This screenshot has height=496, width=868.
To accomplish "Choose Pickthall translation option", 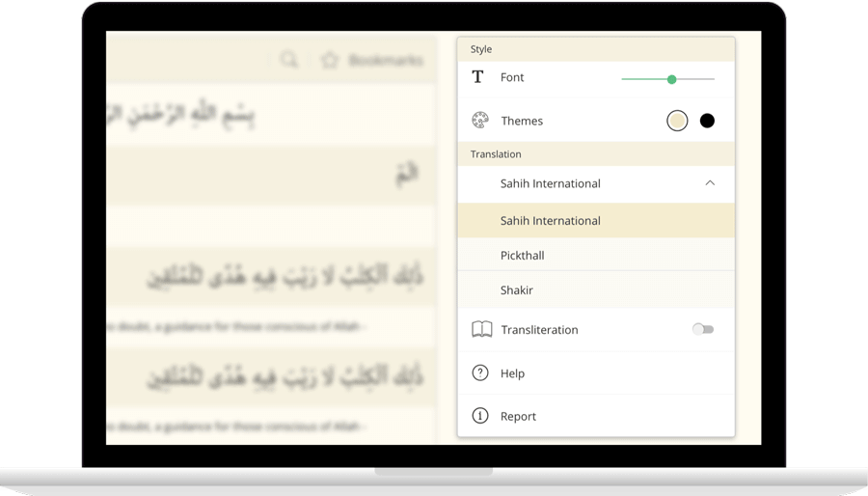I will tap(522, 256).
